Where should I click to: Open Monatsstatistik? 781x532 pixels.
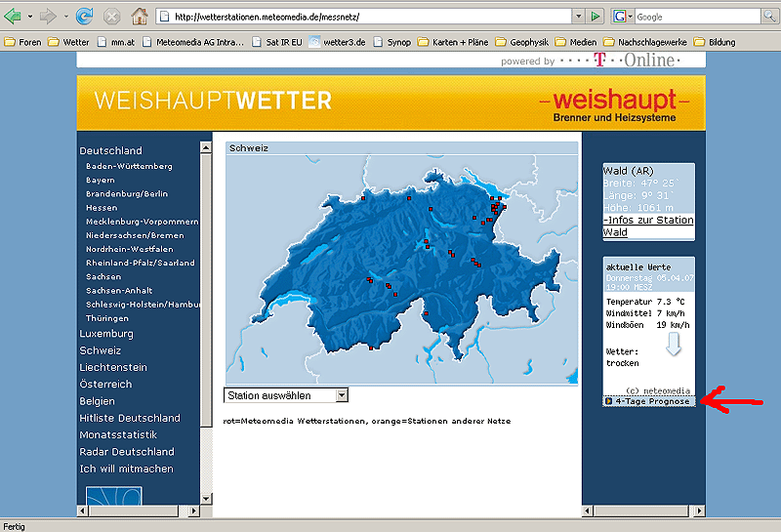(118, 435)
